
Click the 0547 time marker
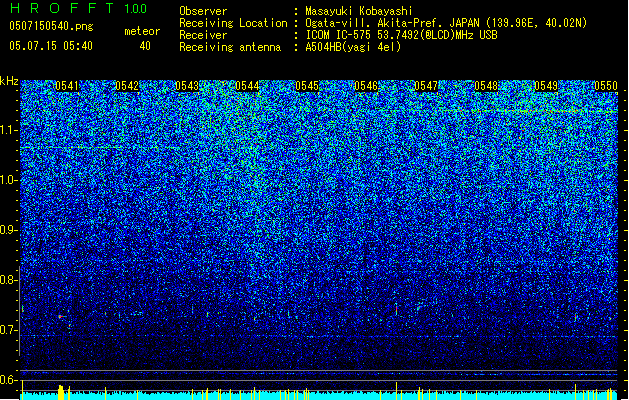426,86
